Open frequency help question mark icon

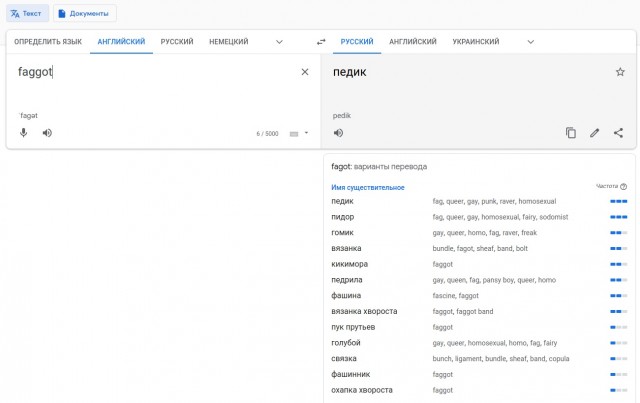(623, 187)
